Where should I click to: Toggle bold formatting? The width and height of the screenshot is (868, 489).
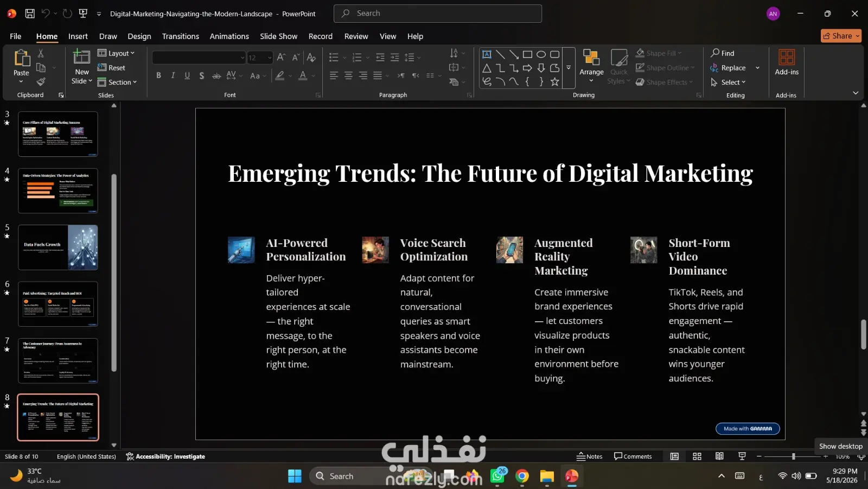(158, 75)
